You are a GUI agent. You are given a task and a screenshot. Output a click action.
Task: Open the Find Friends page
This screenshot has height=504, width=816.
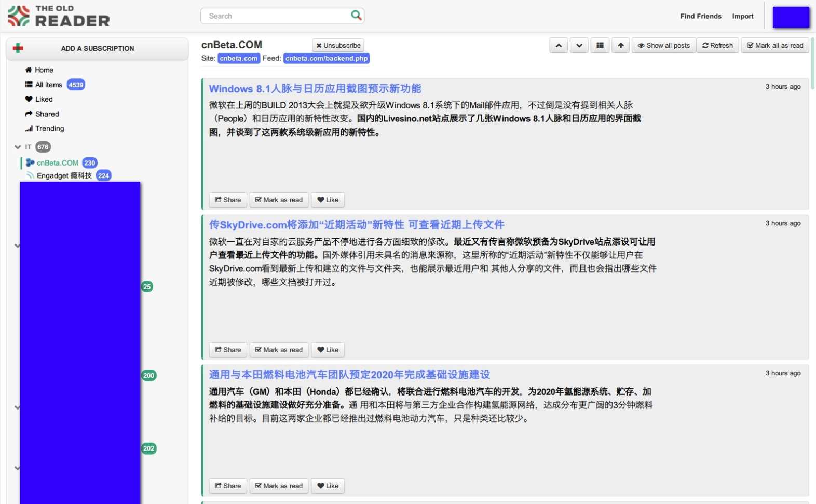[x=701, y=16]
